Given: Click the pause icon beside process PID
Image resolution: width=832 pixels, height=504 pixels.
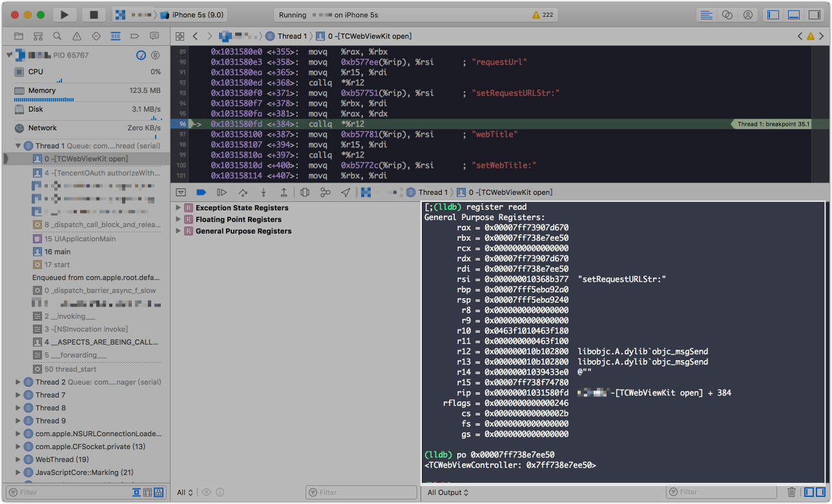Looking at the screenshot, I should [x=155, y=55].
